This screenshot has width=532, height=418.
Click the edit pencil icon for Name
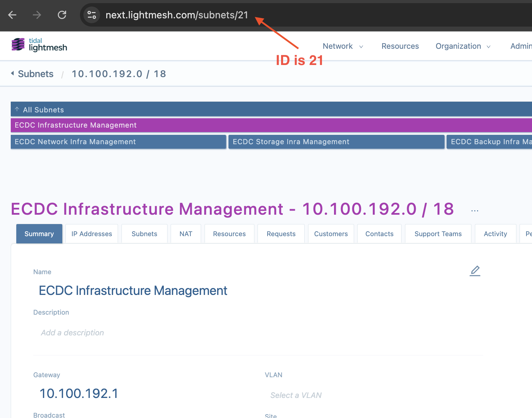[x=475, y=271]
